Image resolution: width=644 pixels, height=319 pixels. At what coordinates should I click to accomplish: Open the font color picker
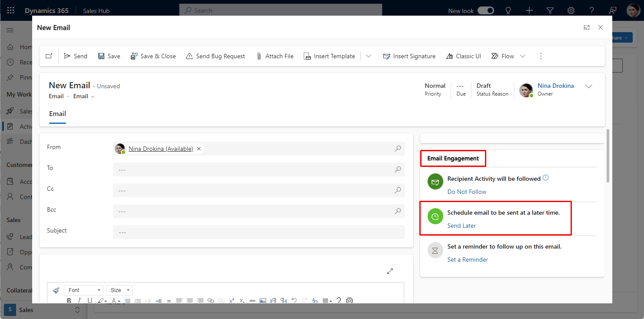[115, 301]
